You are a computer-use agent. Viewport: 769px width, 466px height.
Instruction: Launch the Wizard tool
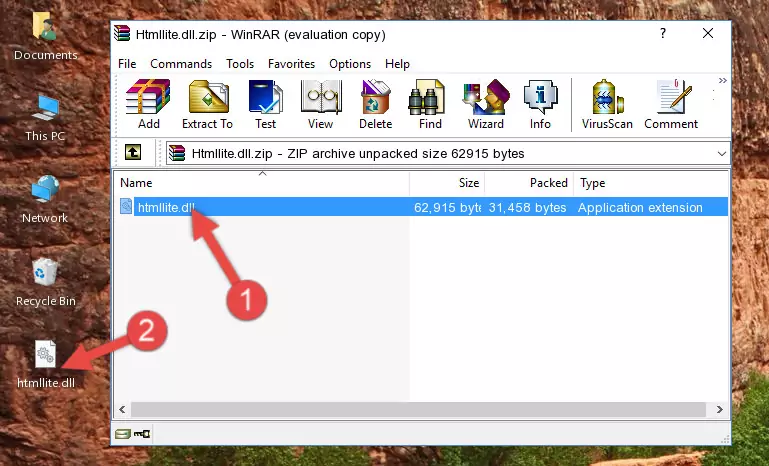pos(486,104)
